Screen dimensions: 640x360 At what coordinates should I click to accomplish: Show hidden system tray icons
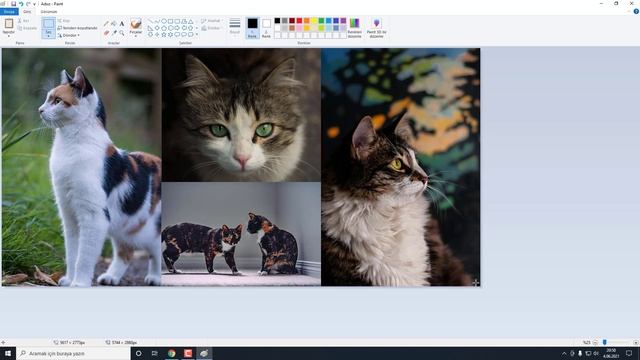point(564,353)
